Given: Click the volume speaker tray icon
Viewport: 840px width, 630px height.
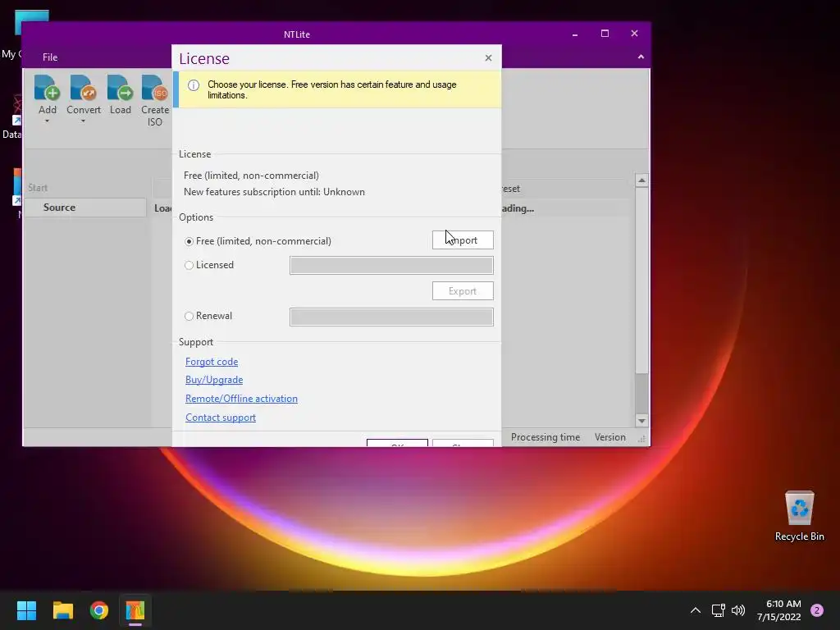Looking at the screenshot, I should coord(738,610).
